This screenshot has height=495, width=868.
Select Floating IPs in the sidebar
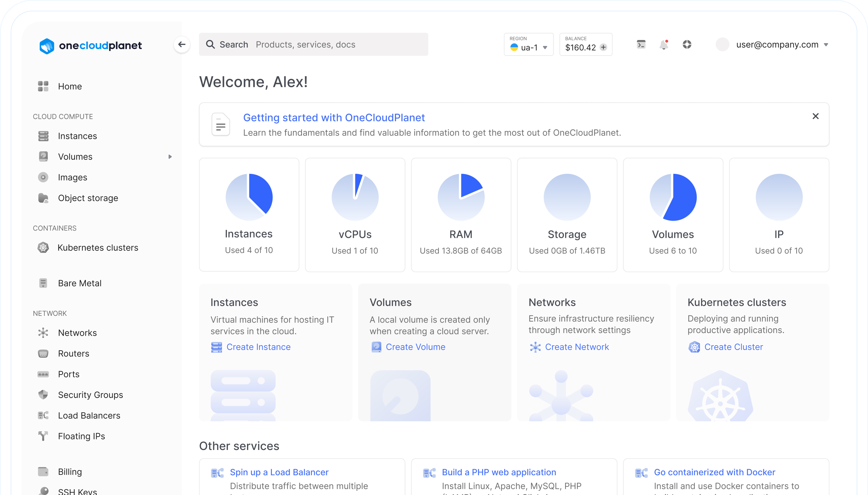pyautogui.click(x=81, y=436)
